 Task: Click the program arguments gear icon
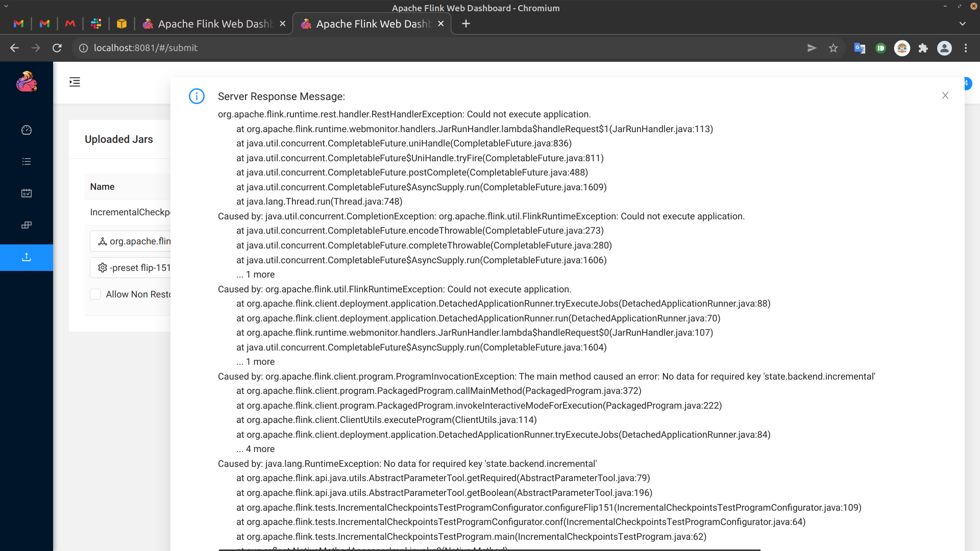[102, 267]
